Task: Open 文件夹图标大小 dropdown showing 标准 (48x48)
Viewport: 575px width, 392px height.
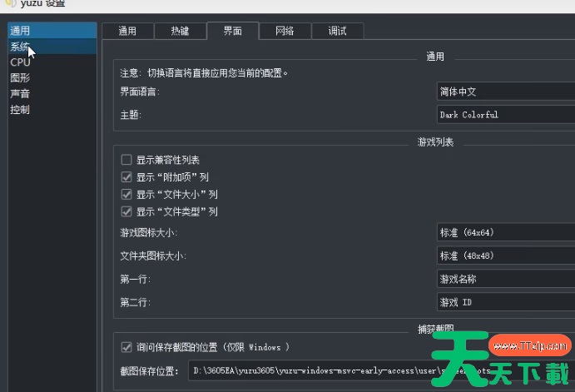Action: pos(506,256)
